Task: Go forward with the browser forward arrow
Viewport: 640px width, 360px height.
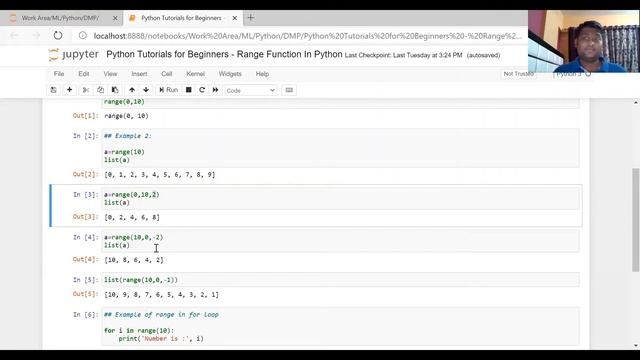Action: tap(36, 36)
